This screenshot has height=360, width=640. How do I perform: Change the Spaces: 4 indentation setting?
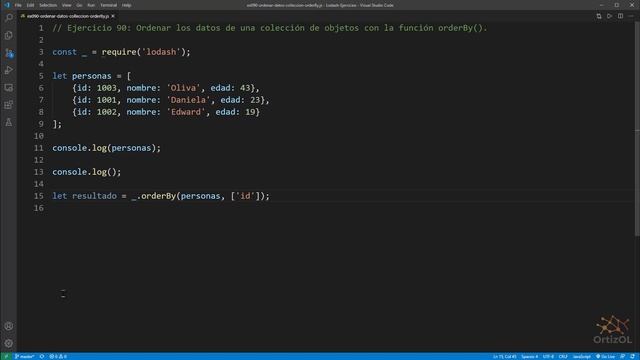(x=529, y=356)
